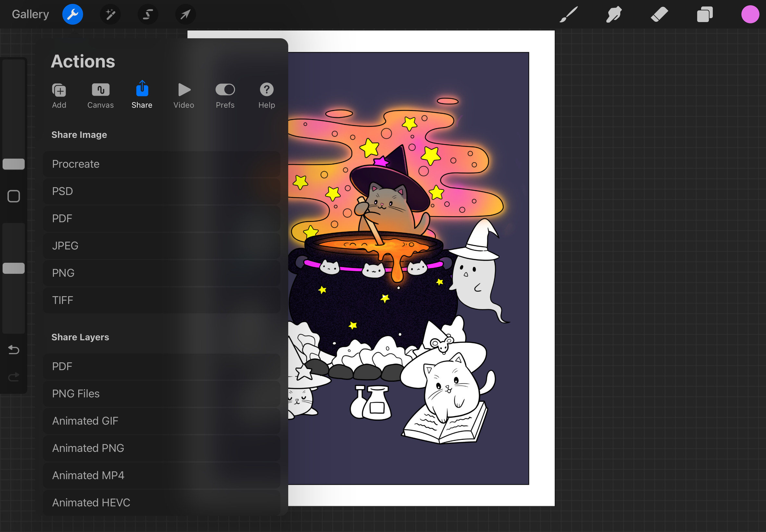This screenshot has height=532, width=766.
Task: Select the Paint brush tool
Action: tap(568, 14)
